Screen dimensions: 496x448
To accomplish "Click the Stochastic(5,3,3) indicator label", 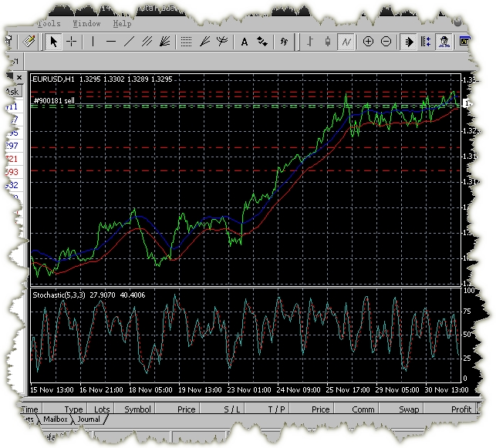I will [x=59, y=295].
